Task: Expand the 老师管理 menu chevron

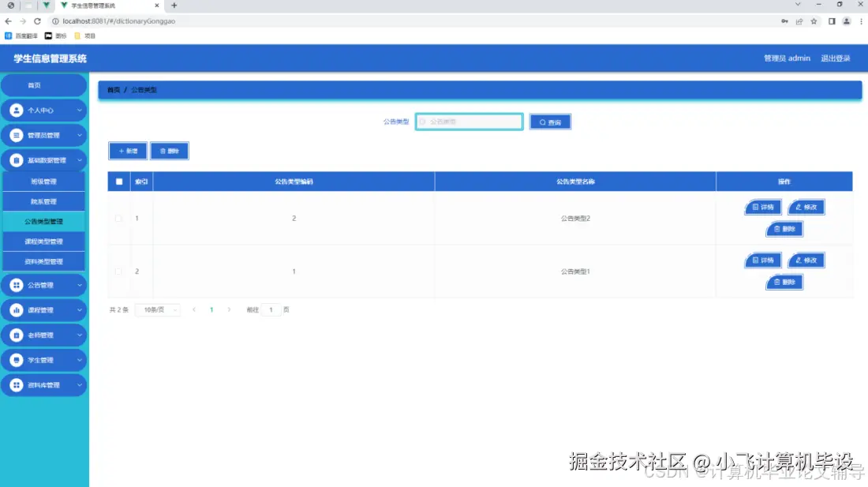Action: pyautogui.click(x=79, y=335)
